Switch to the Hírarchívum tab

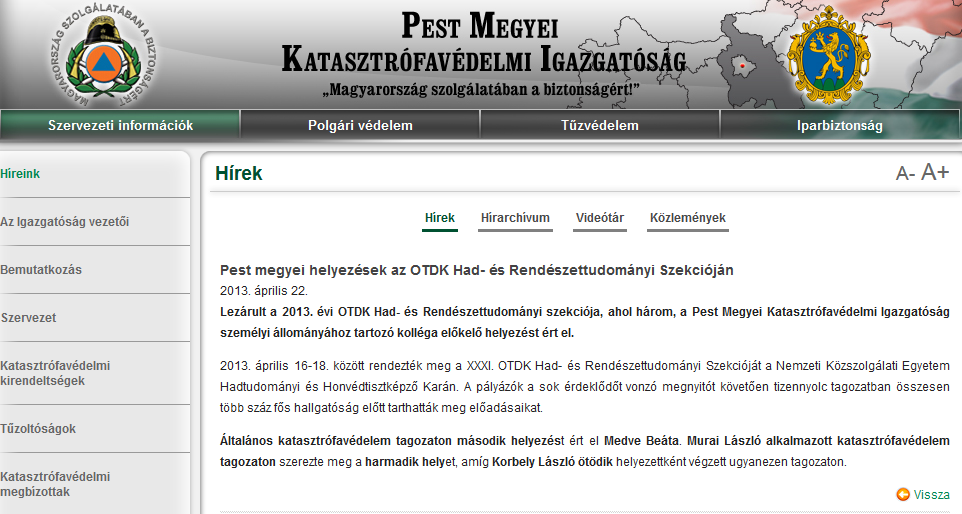[515, 218]
